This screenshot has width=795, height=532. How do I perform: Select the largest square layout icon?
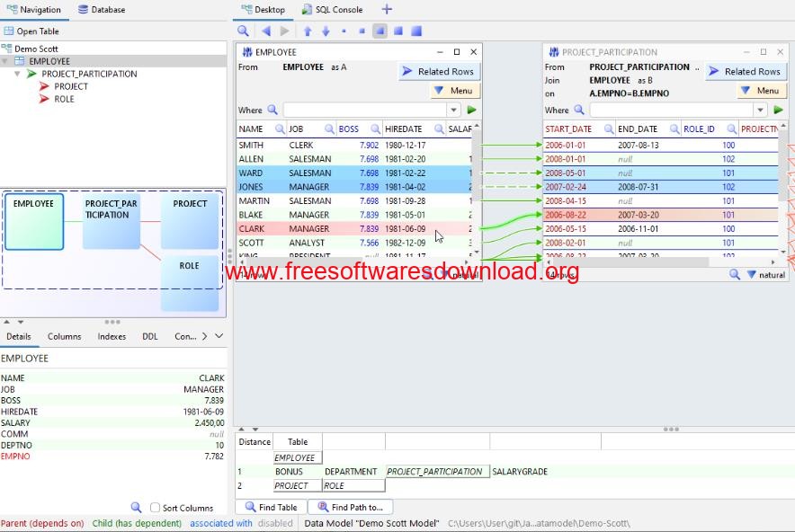(416, 31)
